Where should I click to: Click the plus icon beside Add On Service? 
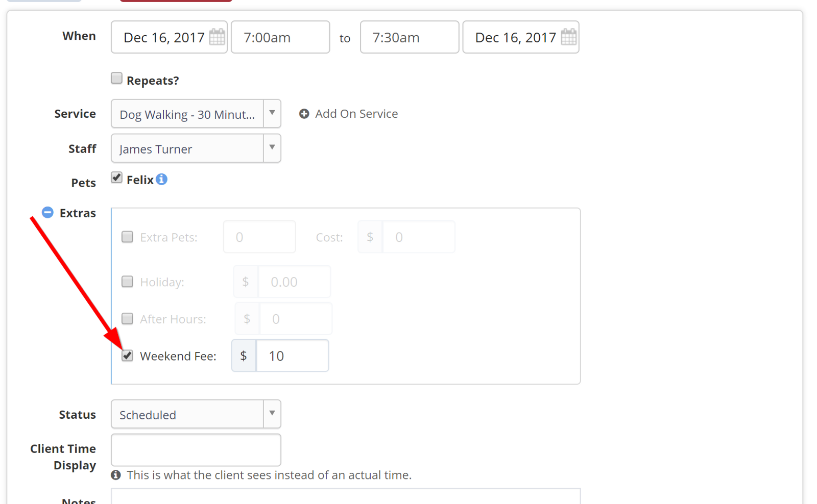[x=304, y=114]
